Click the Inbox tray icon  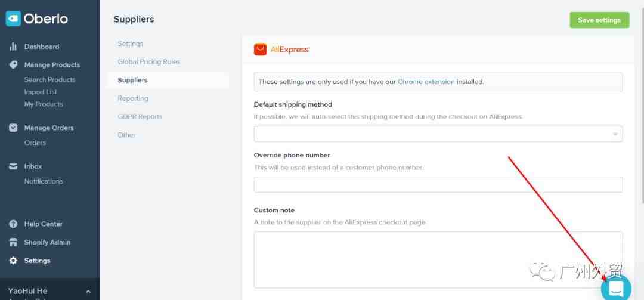[x=13, y=166]
